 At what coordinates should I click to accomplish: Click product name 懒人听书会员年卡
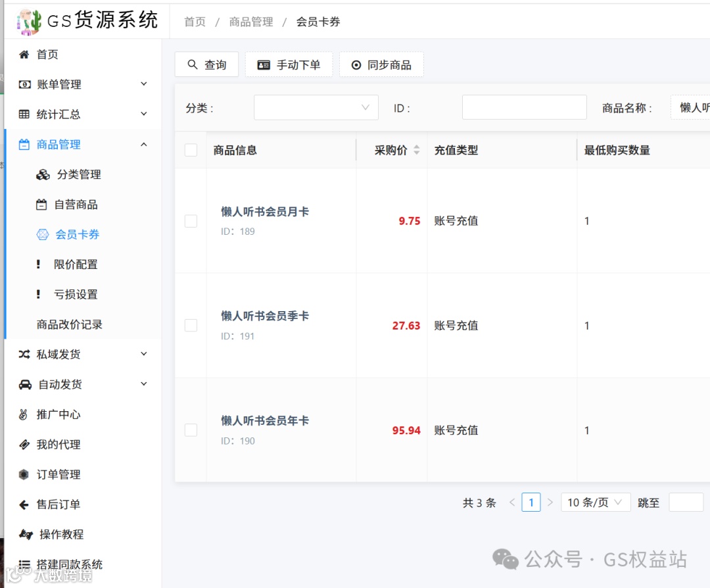[x=265, y=420]
